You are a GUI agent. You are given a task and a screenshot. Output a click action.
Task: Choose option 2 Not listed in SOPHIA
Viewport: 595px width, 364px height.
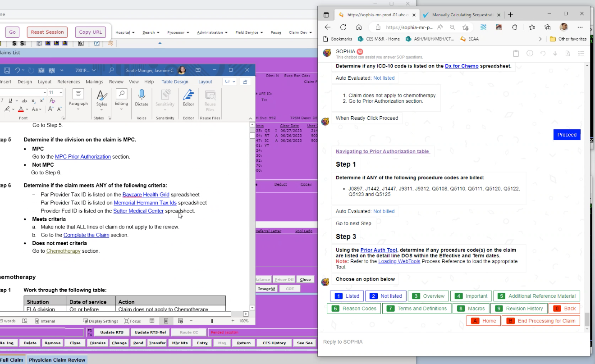tap(385, 296)
